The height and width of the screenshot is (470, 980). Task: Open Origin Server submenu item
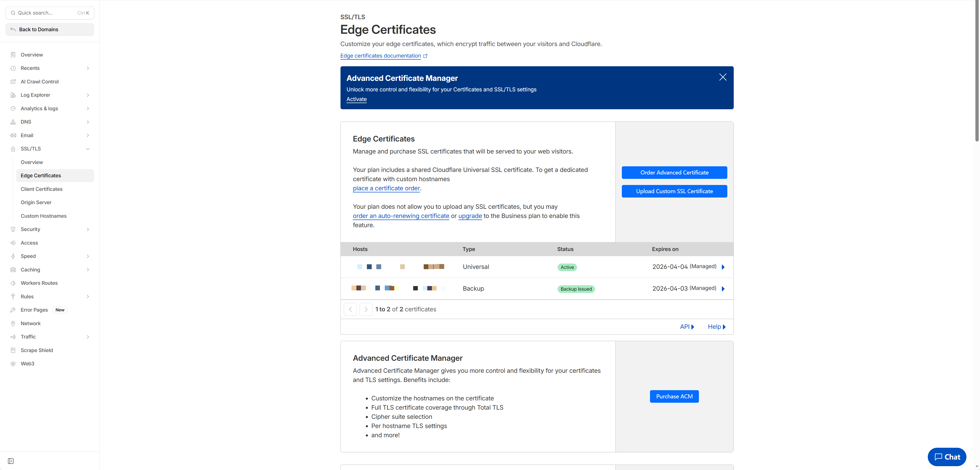[x=36, y=202]
